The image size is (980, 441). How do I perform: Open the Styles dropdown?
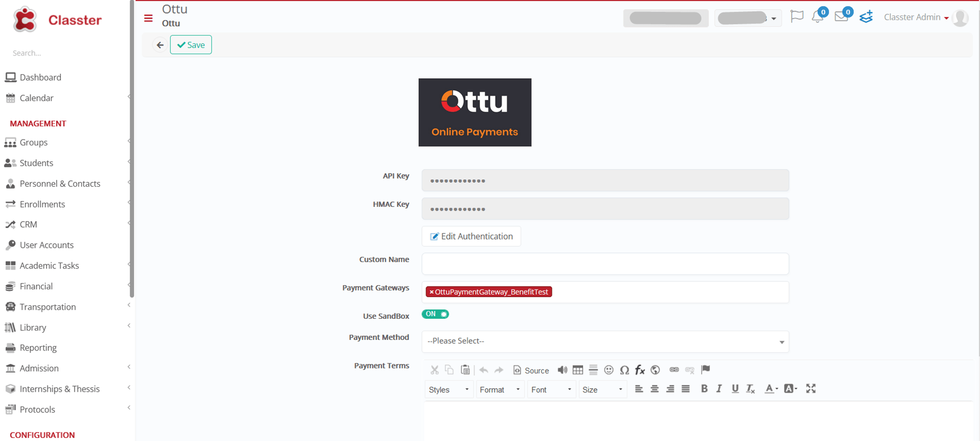(x=449, y=390)
